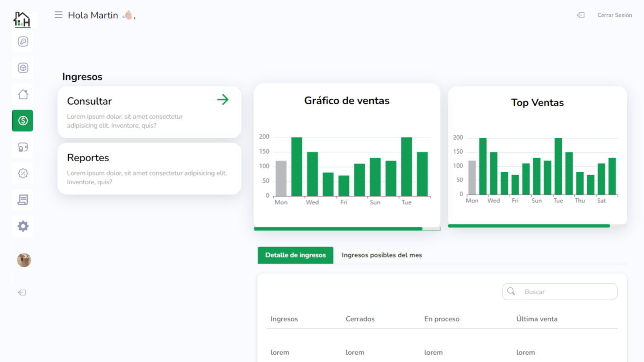The width and height of the screenshot is (644, 362).
Task: Open the coins payments sidebar icon
Action: (x=23, y=147)
